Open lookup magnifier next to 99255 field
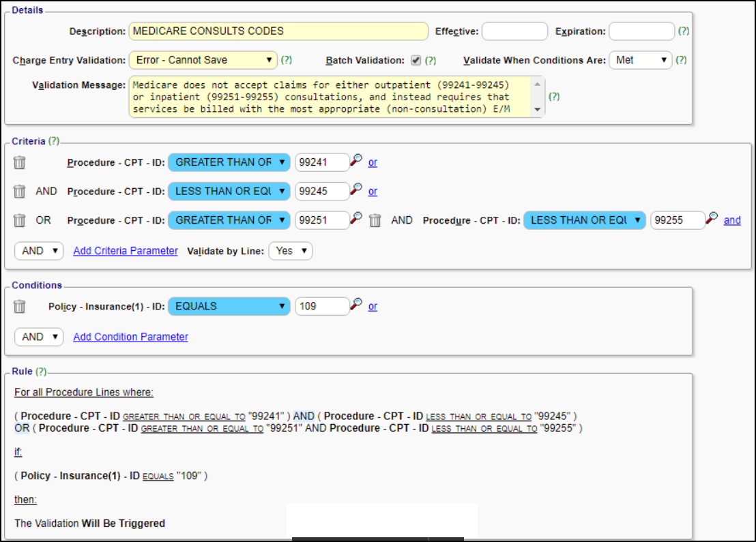 coord(712,219)
